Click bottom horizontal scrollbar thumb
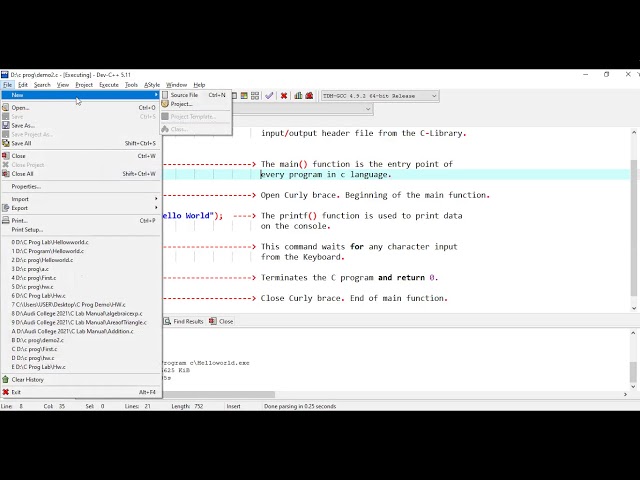Viewport: 640px width, 480px height. (219, 394)
